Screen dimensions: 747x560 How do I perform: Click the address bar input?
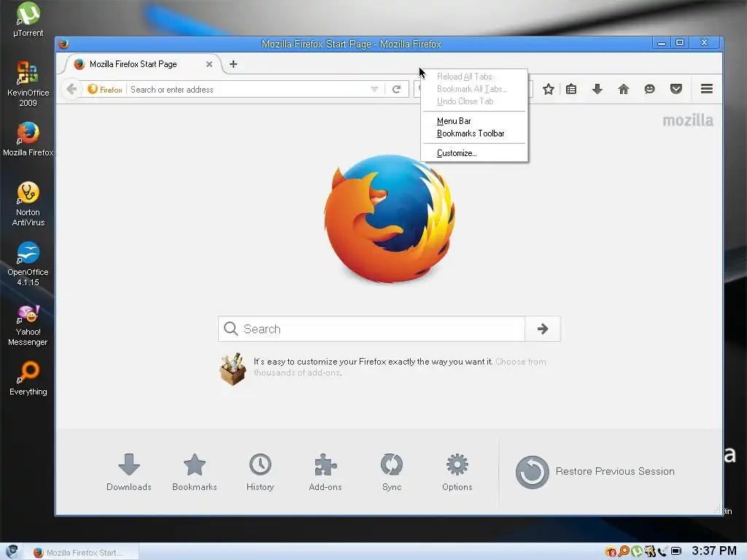[x=248, y=90]
